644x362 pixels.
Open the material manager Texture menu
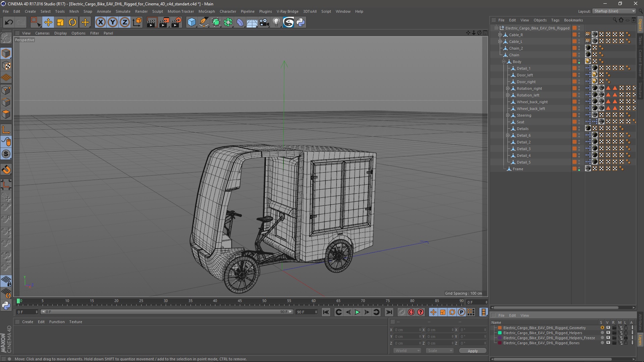[x=75, y=322]
